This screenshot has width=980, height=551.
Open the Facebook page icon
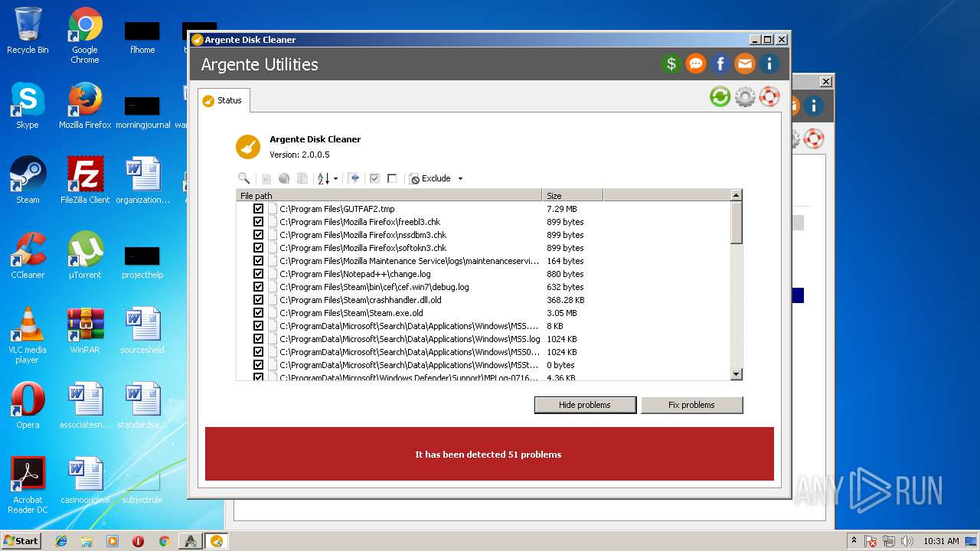click(720, 64)
